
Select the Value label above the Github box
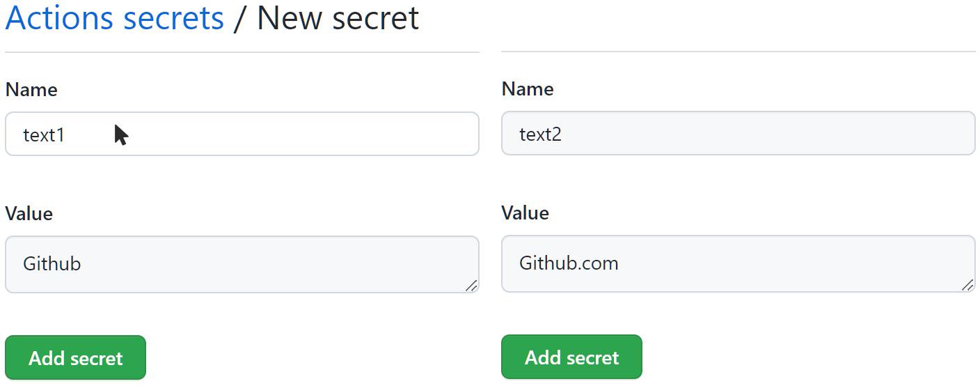(x=29, y=213)
